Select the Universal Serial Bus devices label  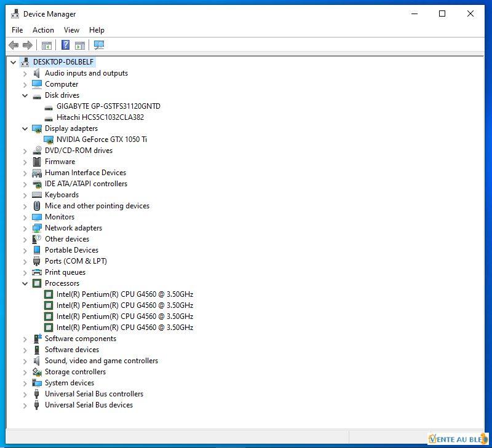pos(89,405)
